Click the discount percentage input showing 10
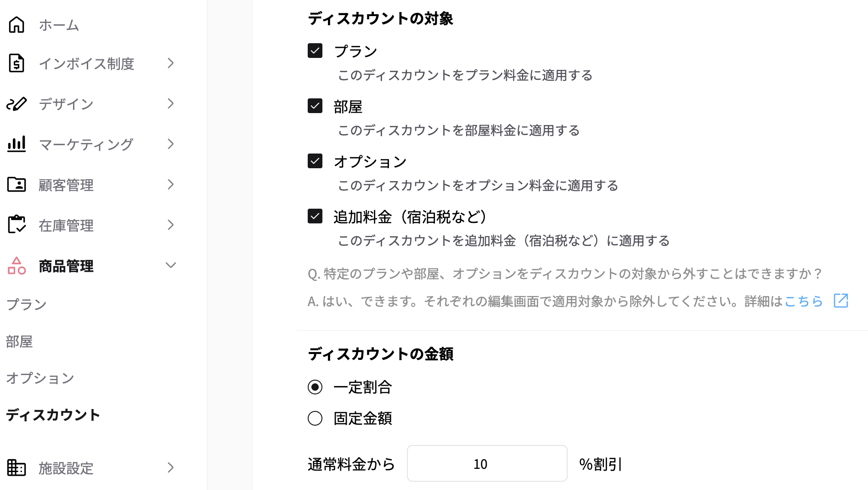 [x=487, y=464]
